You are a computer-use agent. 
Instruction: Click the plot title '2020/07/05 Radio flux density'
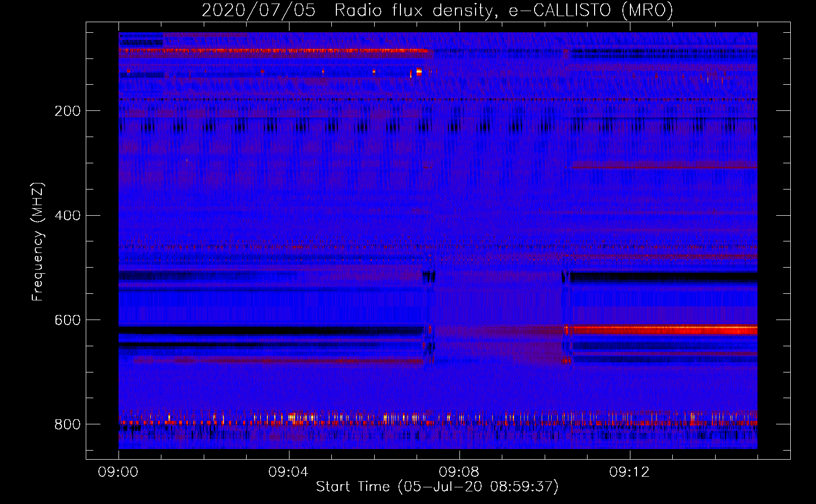347,11
